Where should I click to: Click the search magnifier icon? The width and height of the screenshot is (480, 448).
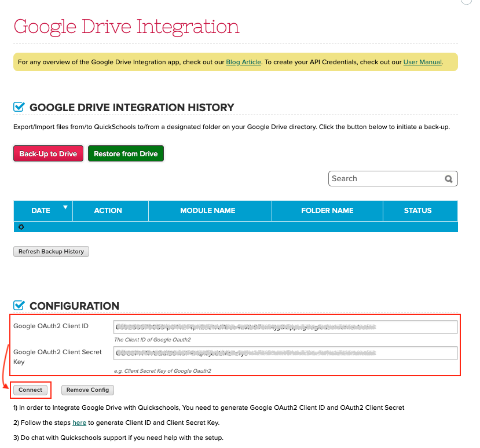pos(449,179)
